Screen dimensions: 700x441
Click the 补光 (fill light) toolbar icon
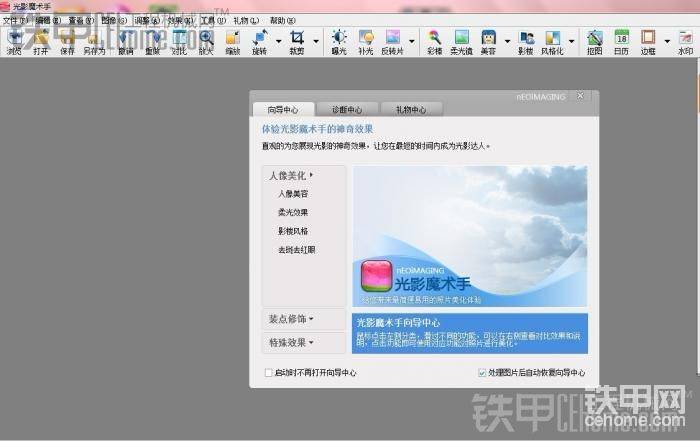click(x=366, y=42)
